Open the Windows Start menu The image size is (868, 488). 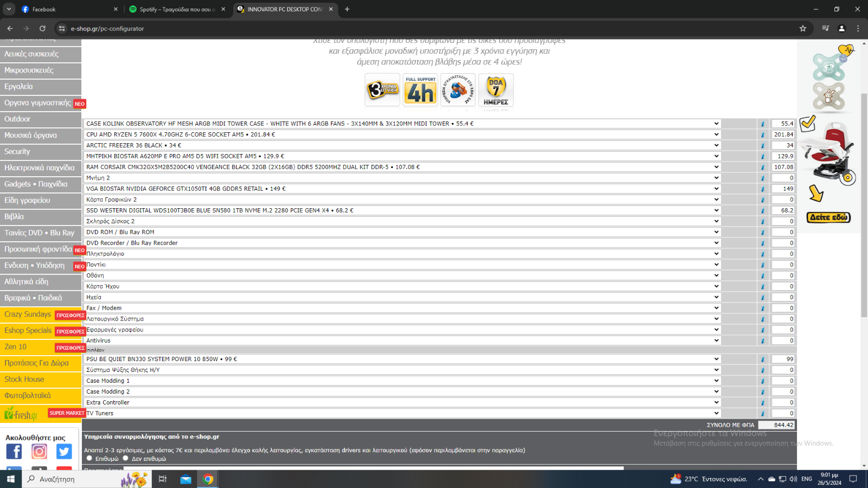tap(11, 479)
